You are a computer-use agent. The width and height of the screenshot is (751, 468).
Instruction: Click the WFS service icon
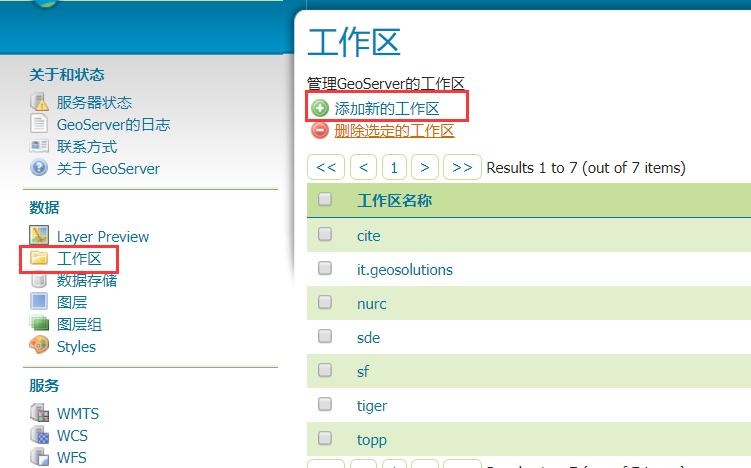[x=39, y=457]
